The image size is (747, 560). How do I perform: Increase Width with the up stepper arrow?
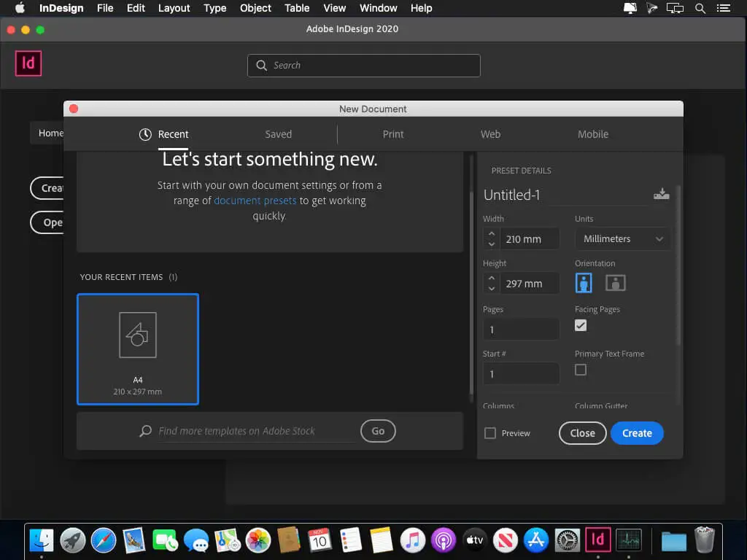click(491, 234)
